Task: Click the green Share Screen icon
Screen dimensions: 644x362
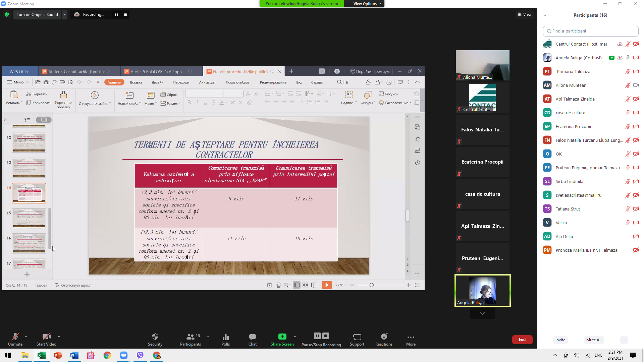Action: pos(282,337)
